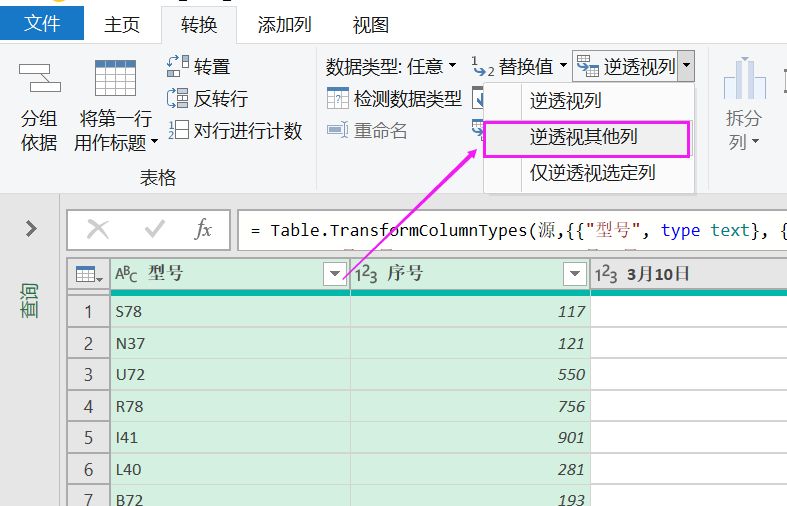Screen dimensions: 787x506
Task: Click the 替换值 replace values icon
Action: pos(483,66)
